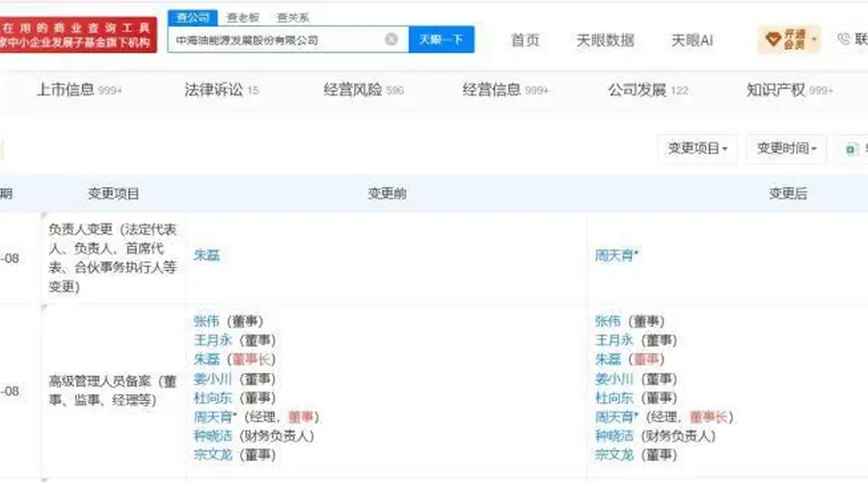Open the 经营风险 section tab
The height and width of the screenshot is (482, 868).
coord(364,90)
